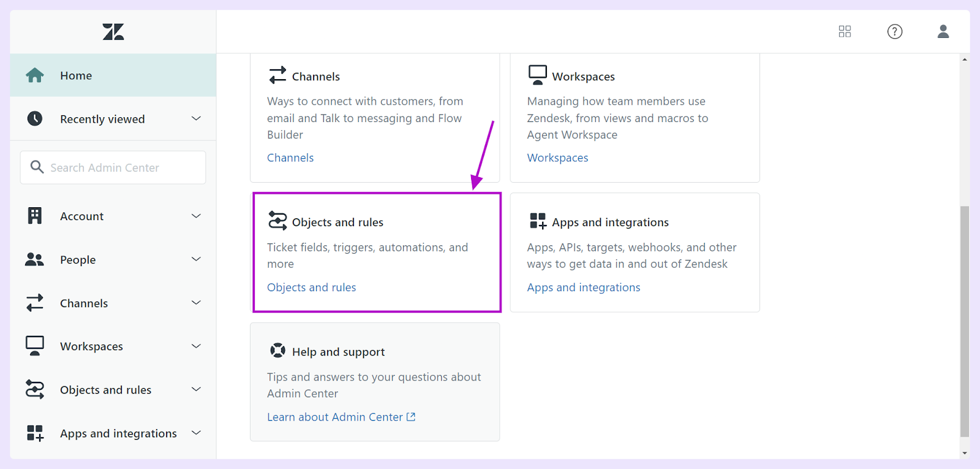This screenshot has width=980, height=469.
Task: Open the blue Objects and rules link
Action: [x=311, y=288]
